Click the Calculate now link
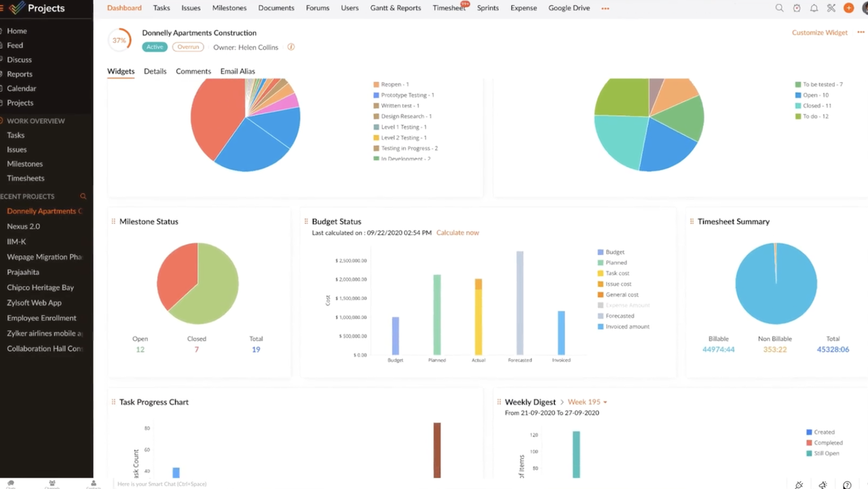 (457, 232)
